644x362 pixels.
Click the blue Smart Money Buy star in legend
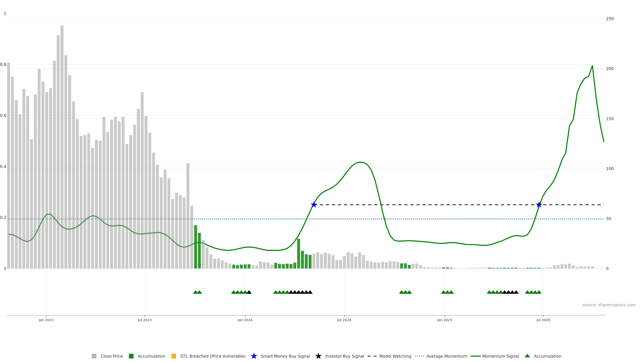pos(254,356)
